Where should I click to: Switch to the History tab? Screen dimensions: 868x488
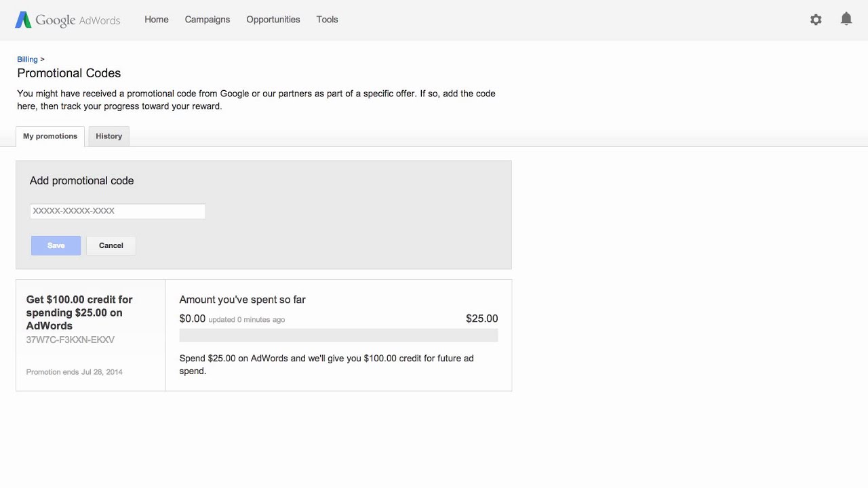tap(108, 136)
